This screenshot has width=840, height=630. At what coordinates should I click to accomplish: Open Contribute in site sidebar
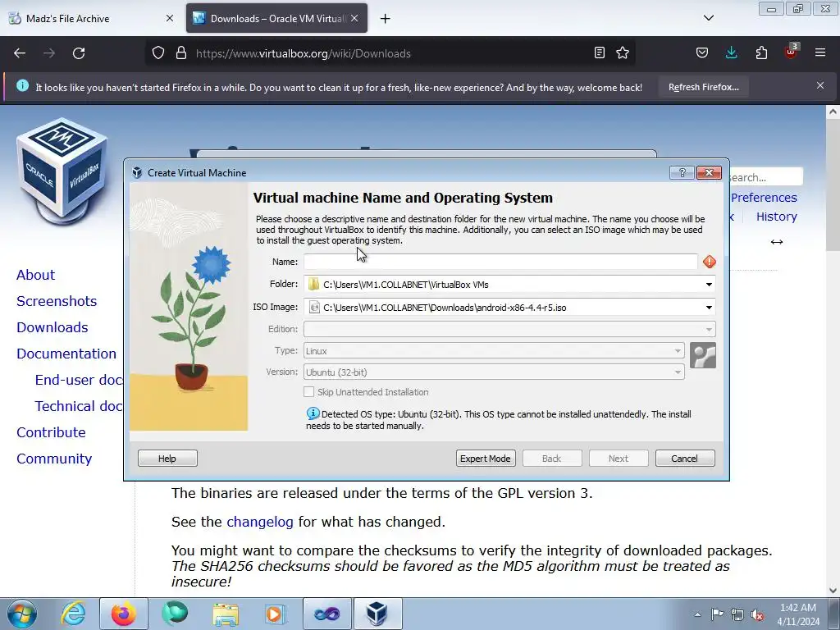(x=51, y=432)
